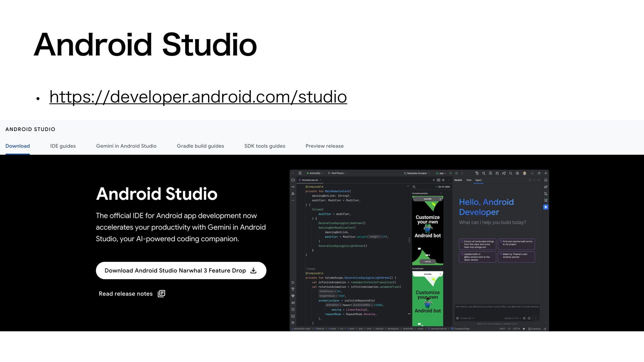Open the developer.android.com/studio link

198,97
